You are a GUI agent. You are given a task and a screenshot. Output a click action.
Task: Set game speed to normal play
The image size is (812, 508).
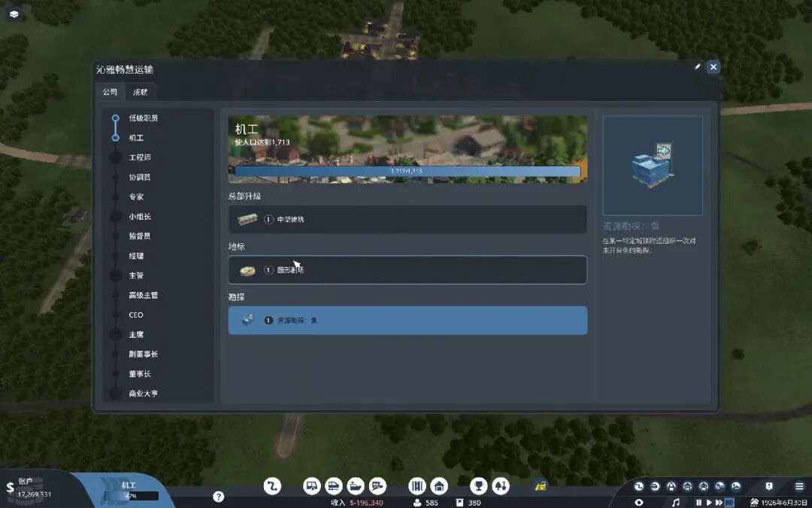tap(709, 502)
